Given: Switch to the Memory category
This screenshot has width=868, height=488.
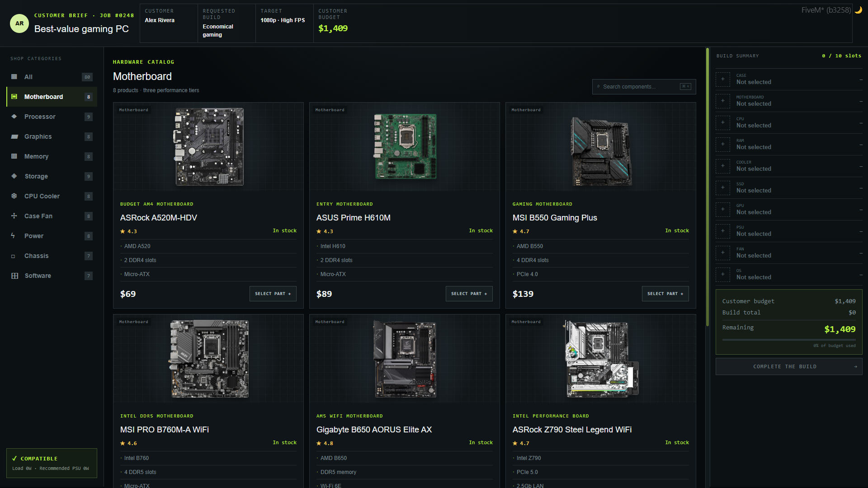Looking at the screenshot, I should click(x=52, y=156).
